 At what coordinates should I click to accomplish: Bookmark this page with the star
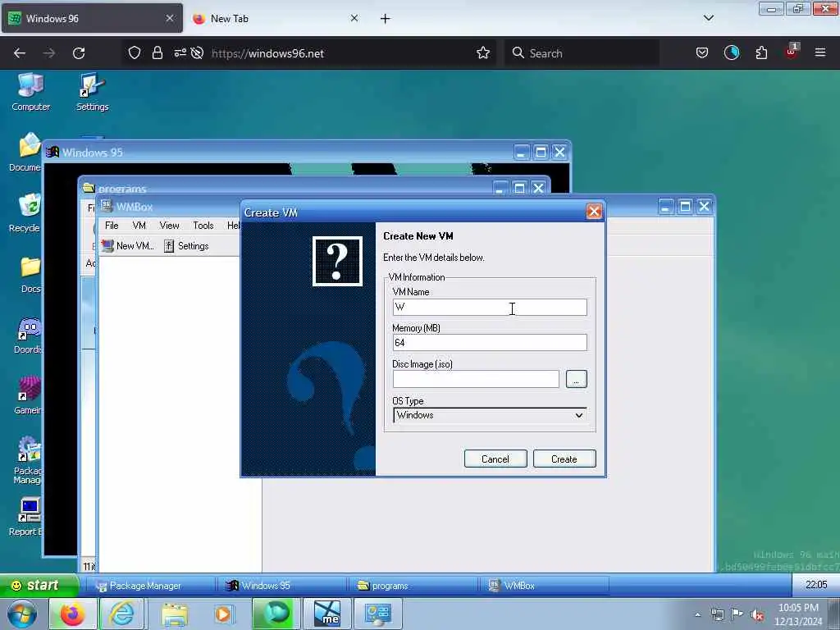(482, 53)
